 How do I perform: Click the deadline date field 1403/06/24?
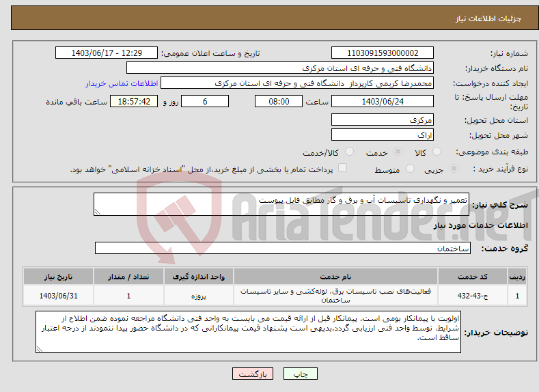point(383,101)
